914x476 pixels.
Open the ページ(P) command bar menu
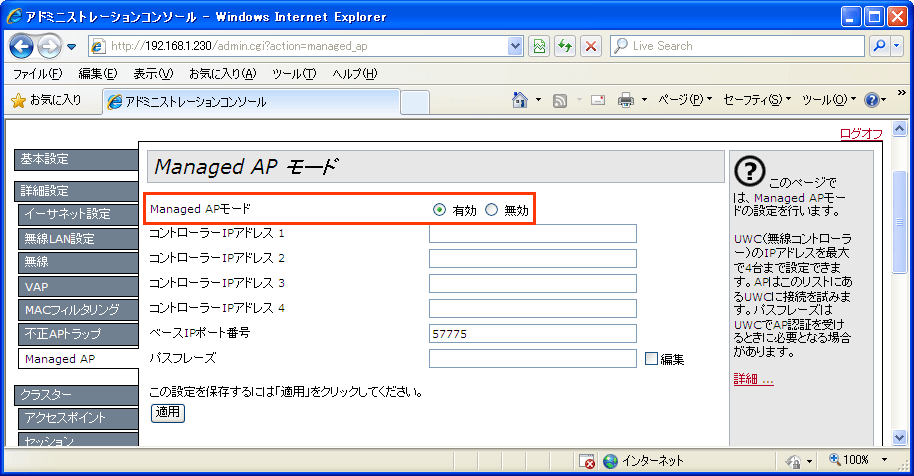[x=685, y=100]
